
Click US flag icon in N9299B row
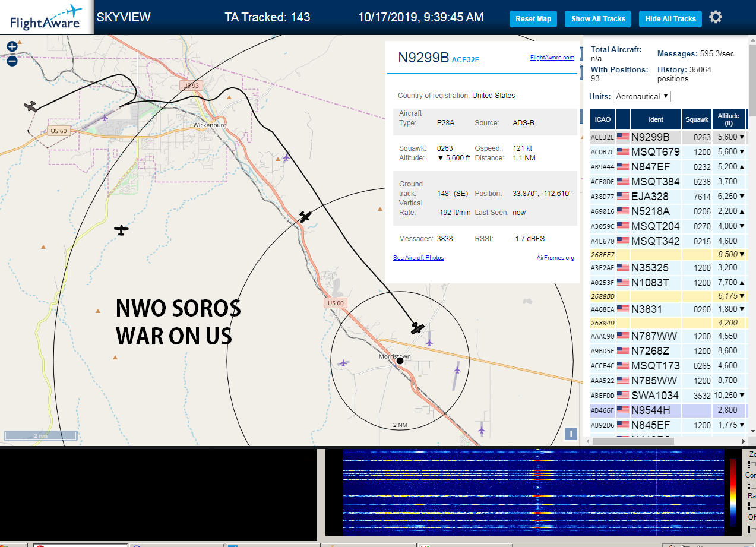tap(623, 137)
